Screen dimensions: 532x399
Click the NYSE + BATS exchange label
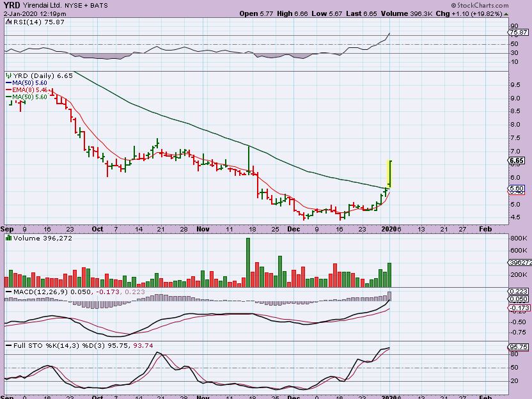pos(86,5)
